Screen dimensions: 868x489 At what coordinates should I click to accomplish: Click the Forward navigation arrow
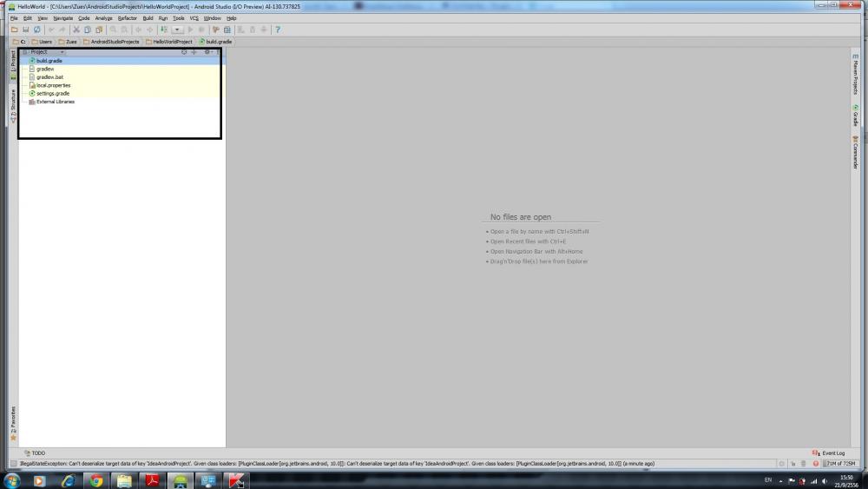149,30
